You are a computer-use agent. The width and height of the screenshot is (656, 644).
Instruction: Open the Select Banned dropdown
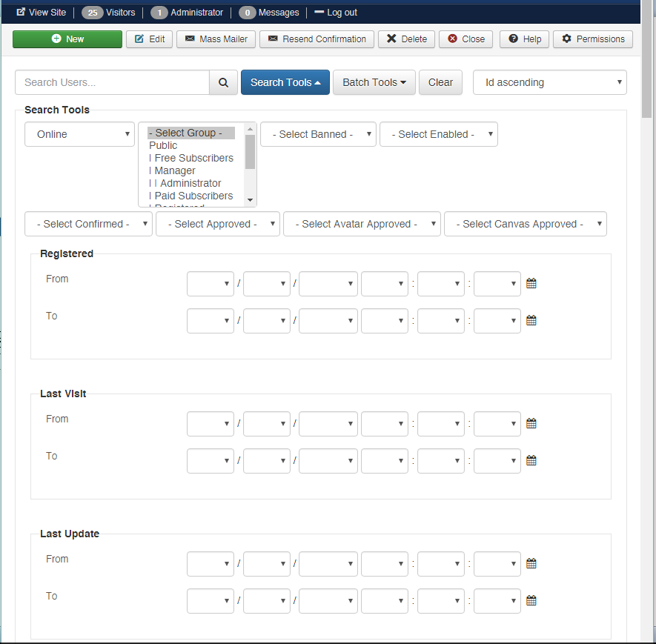point(319,134)
